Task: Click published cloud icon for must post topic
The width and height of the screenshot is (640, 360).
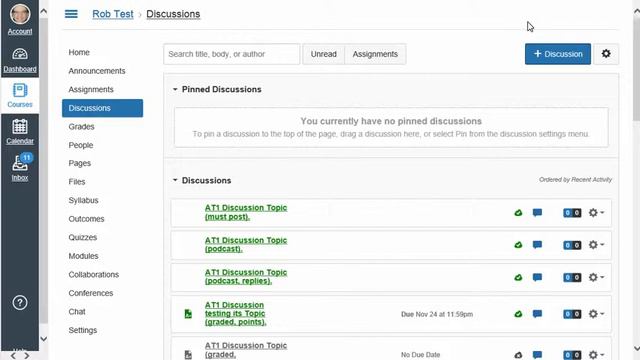Action: coord(518,213)
